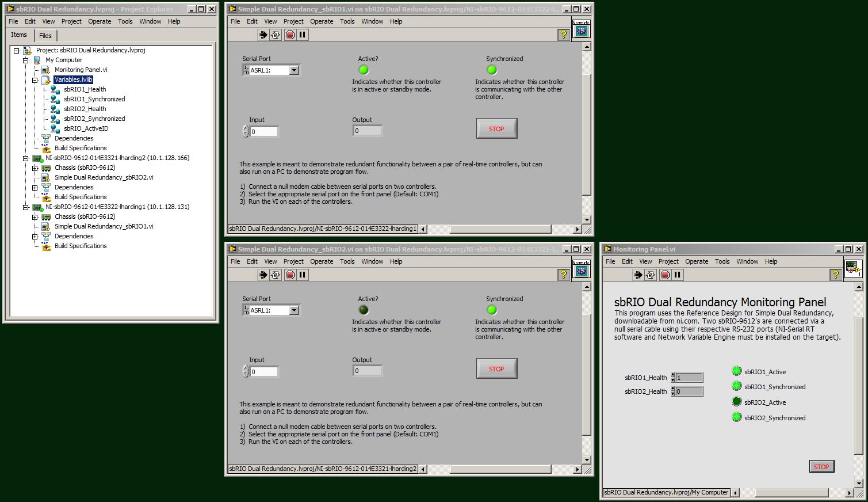The height and width of the screenshot is (502, 868).
Task: Collapse the Variables.lvlib tree node
Action: tap(35, 80)
